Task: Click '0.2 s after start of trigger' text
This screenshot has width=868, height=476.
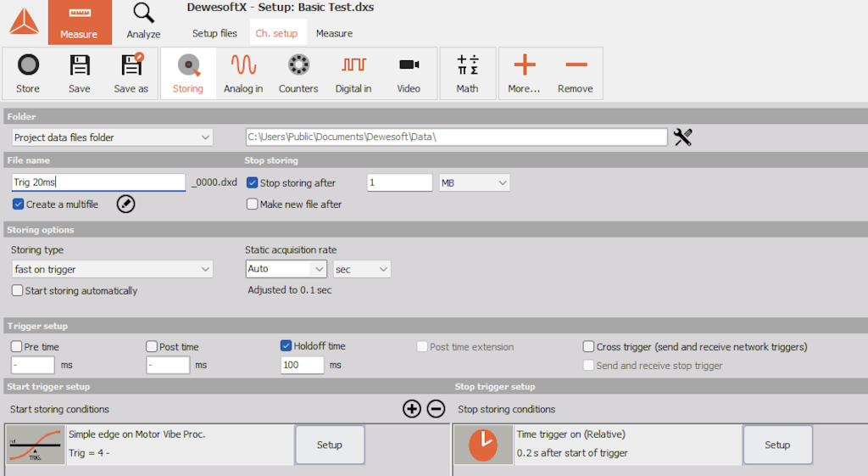Action: tap(572, 453)
